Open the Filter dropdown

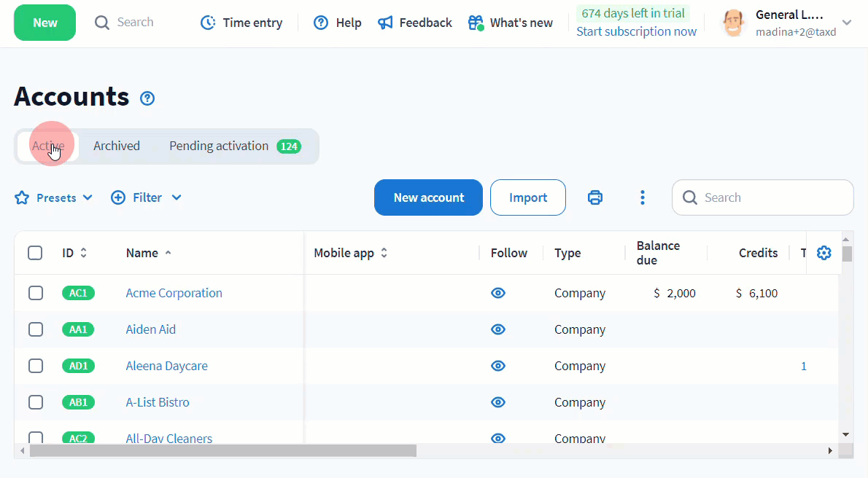point(146,197)
